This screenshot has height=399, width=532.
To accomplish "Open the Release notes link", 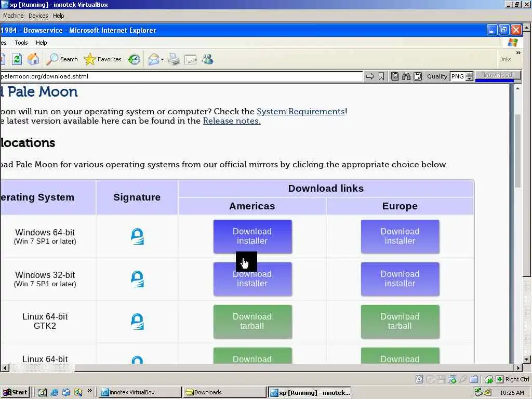I will click(232, 121).
